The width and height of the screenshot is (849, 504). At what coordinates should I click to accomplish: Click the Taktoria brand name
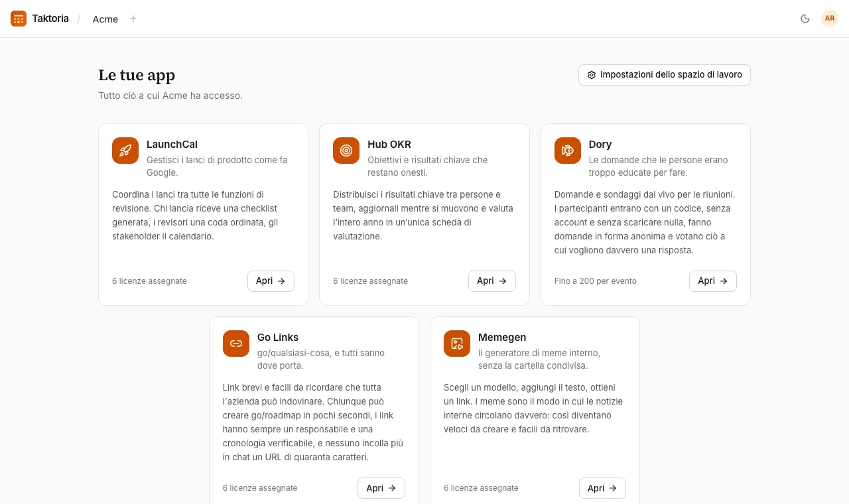[x=50, y=19]
